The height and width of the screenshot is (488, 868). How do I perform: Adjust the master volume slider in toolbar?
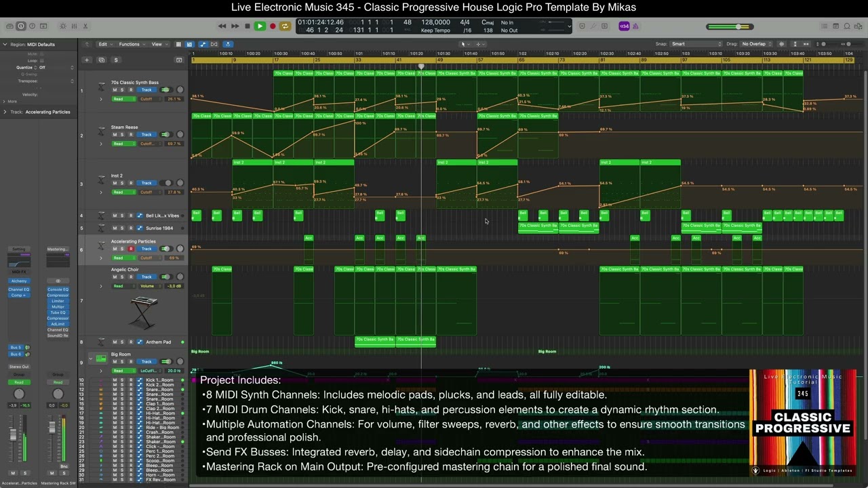730,26
